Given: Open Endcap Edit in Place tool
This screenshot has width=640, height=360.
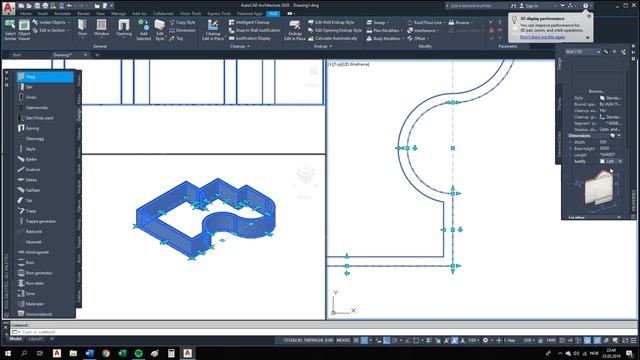Looking at the screenshot, I should [x=294, y=30].
